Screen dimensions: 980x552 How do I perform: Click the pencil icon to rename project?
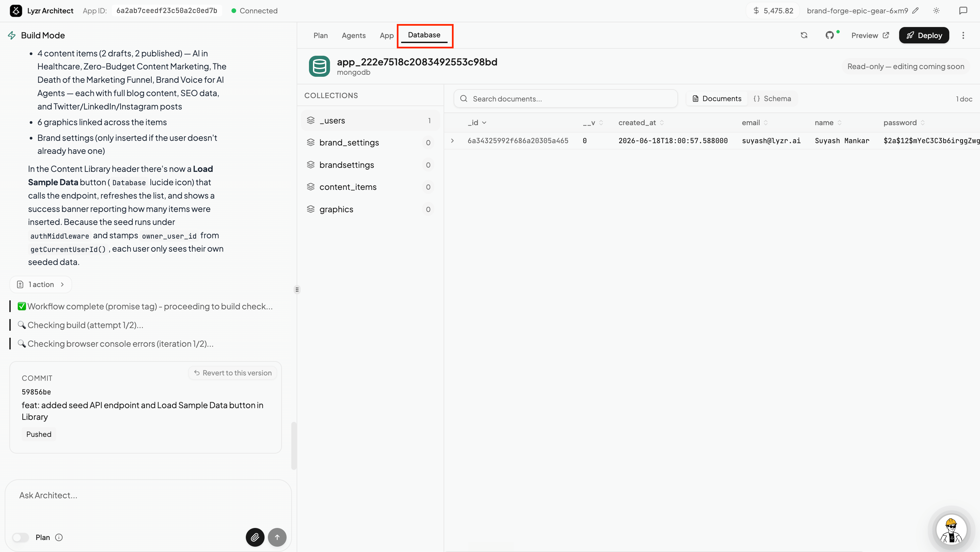(915, 11)
